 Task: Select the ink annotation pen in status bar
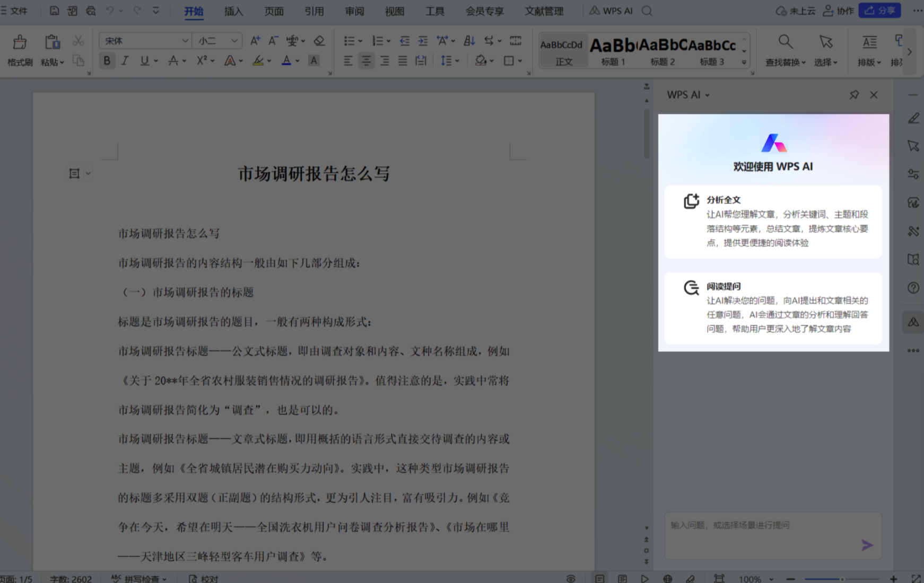pos(690,578)
